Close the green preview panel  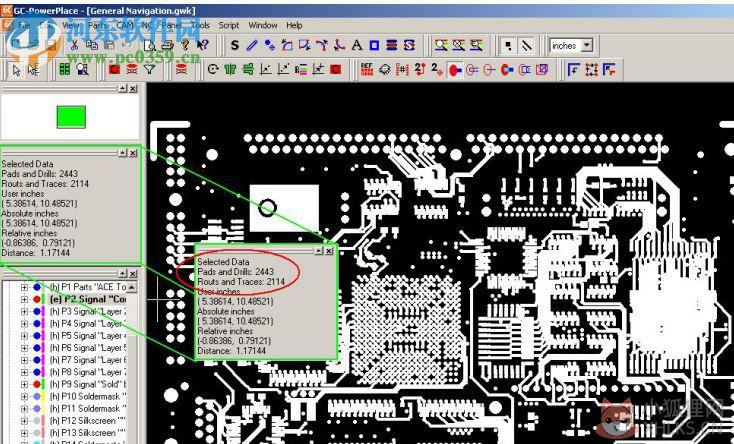(133, 89)
